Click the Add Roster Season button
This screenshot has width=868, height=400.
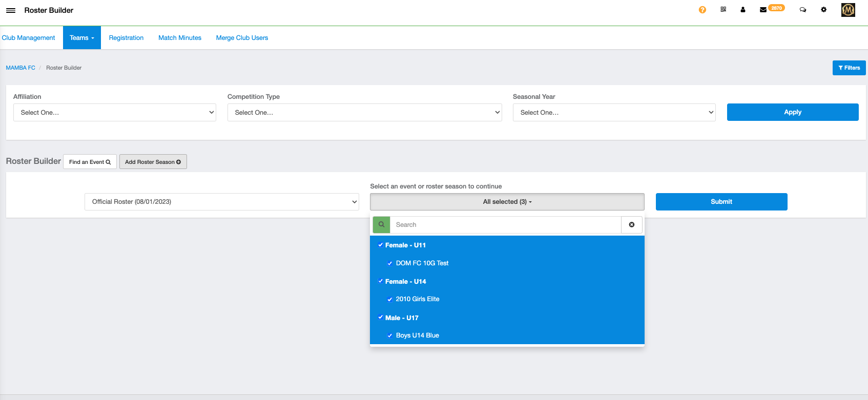153,162
